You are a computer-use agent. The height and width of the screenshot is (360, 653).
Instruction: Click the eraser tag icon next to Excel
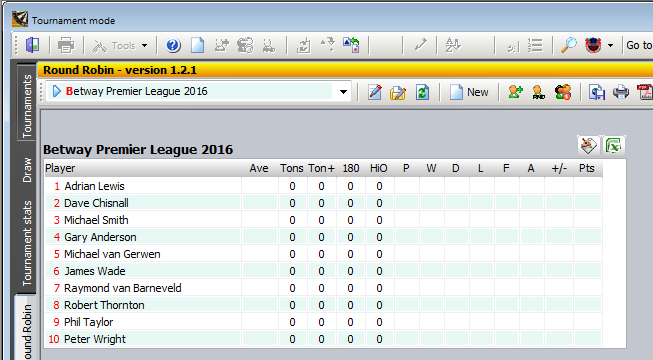click(x=588, y=146)
